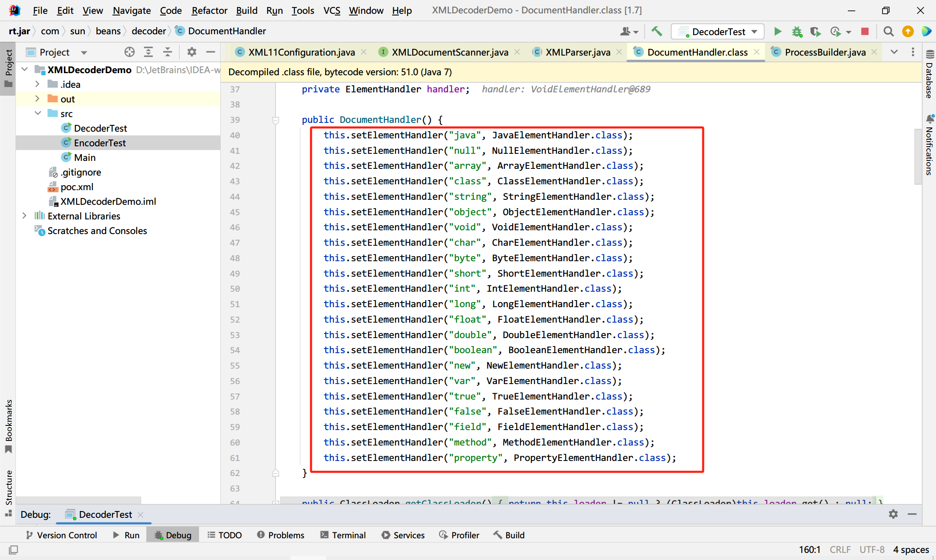
Task: Open the Version Control tool window
Action: click(61, 535)
